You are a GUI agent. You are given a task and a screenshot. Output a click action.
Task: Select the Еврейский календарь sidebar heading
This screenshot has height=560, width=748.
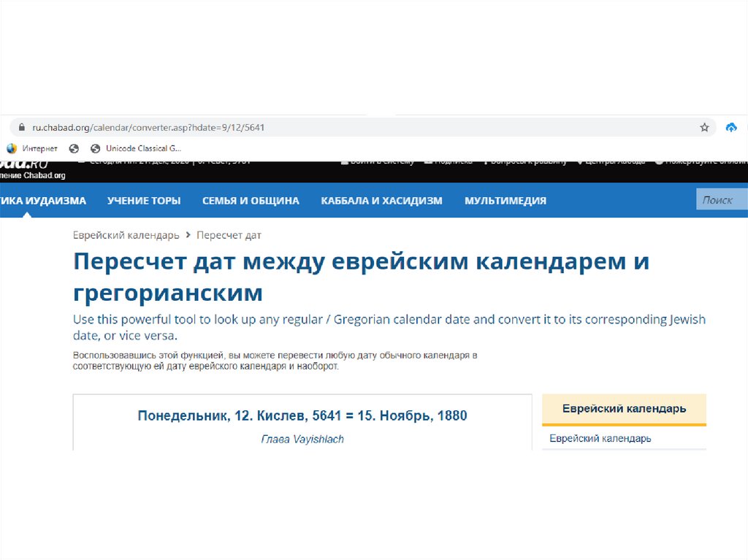click(624, 409)
